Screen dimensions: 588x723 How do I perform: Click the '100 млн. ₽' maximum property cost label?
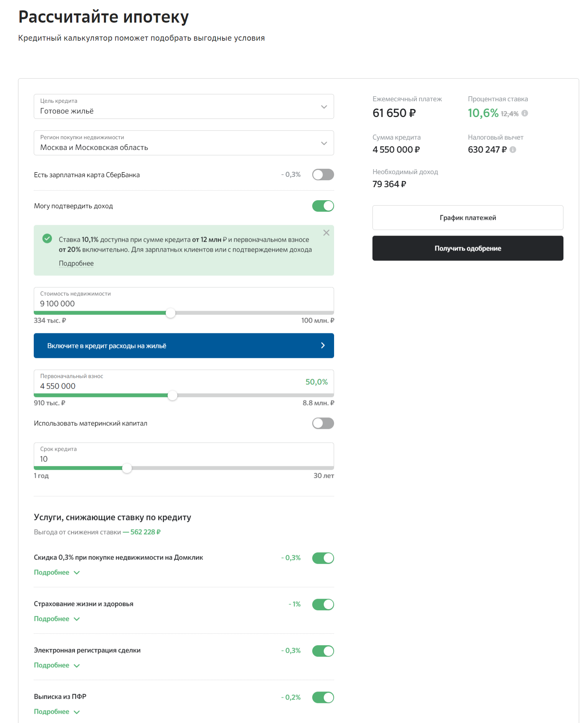[318, 321]
